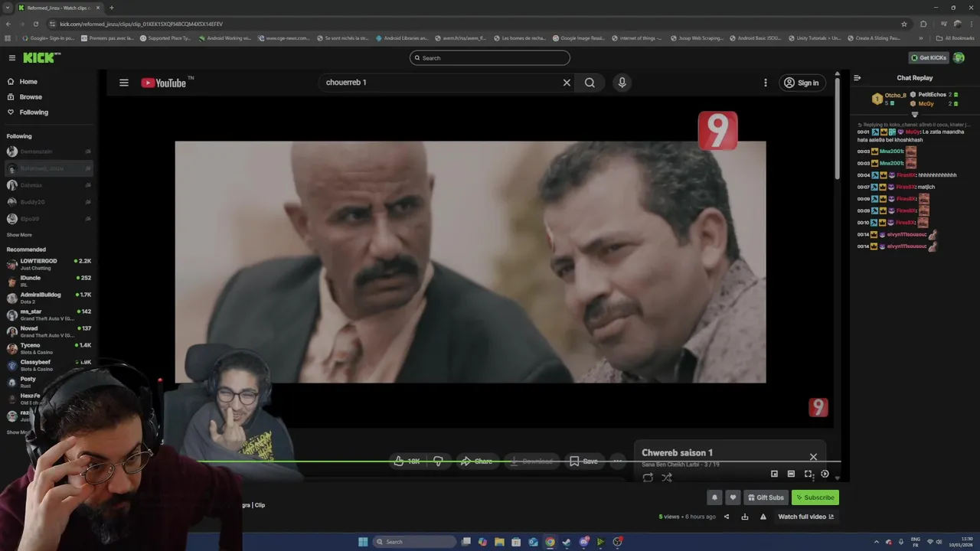Viewport: 980px width, 551px height.
Task: Click the dislike thumbs-down button
Action: click(x=438, y=461)
